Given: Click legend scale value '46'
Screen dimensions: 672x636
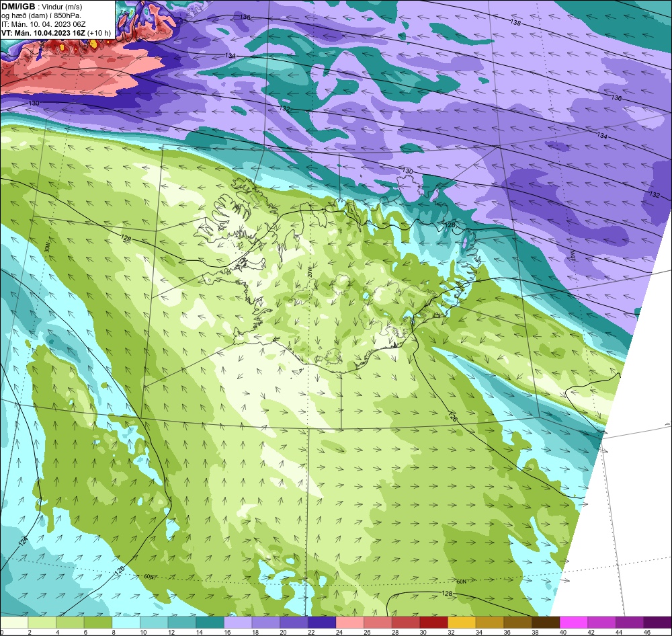Looking at the screenshot, I should tap(646, 632).
